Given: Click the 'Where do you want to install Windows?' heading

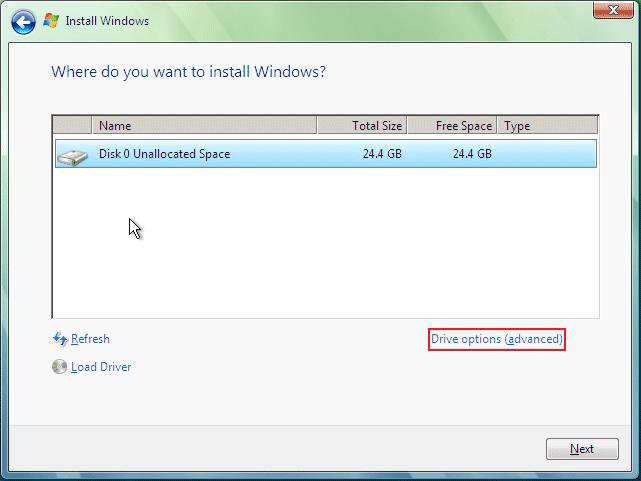Looking at the screenshot, I should coord(188,72).
